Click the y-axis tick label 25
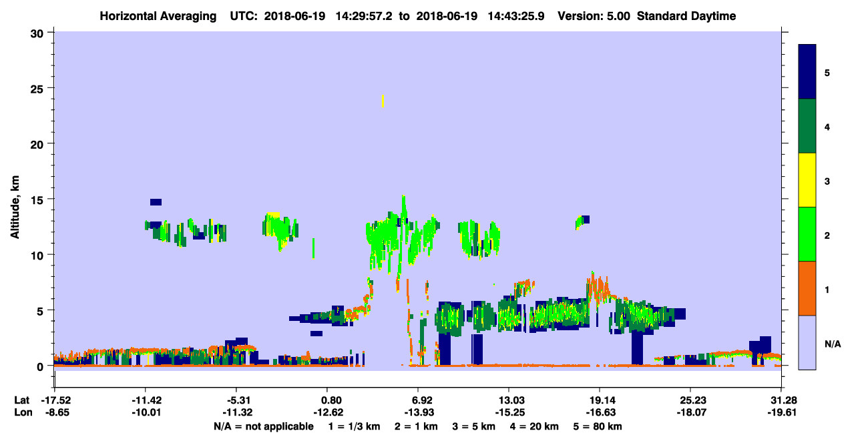The width and height of the screenshot is (868, 445). pyautogui.click(x=39, y=88)
